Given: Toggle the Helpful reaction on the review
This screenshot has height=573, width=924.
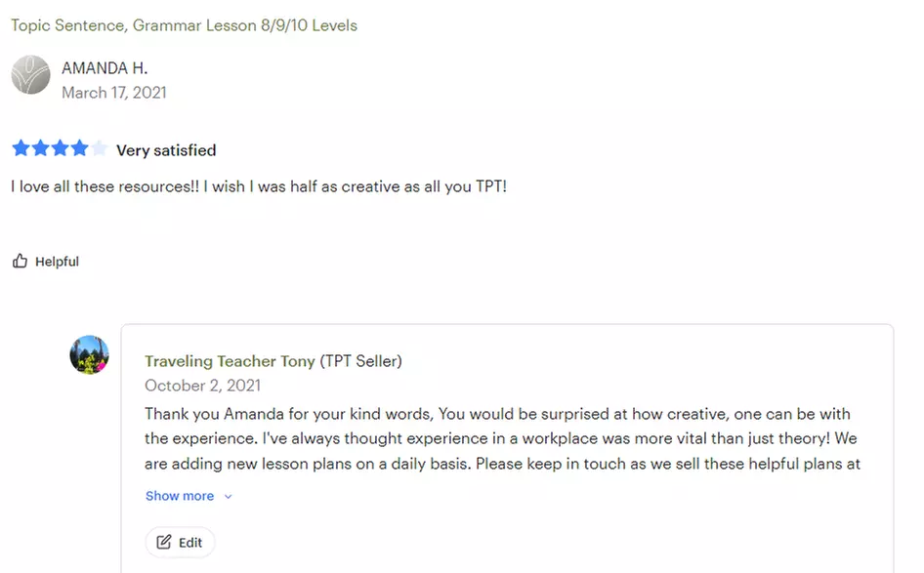Looking at the screenshot, I should [x=45, y=261].
